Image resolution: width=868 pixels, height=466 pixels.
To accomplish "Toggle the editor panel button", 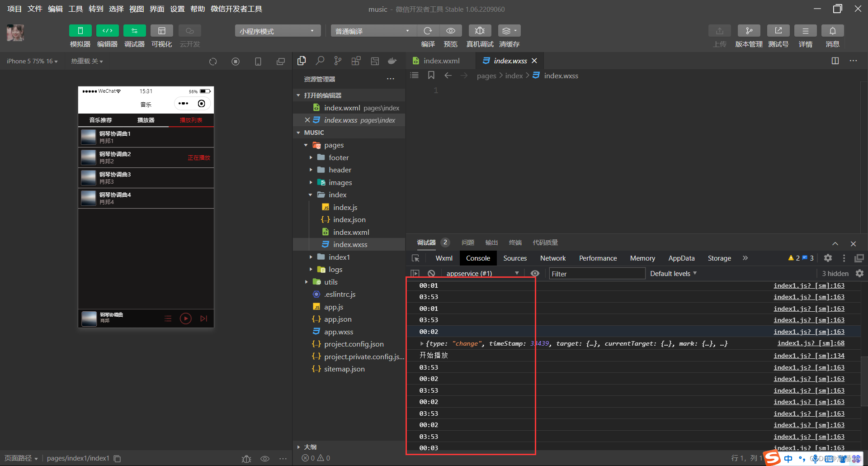I will click(x=108, y=31).
